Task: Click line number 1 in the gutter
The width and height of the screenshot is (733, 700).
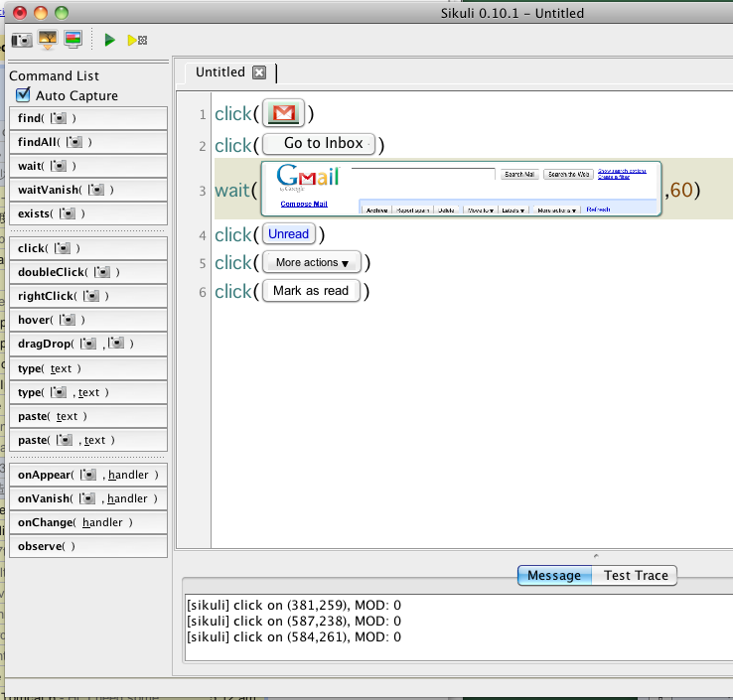Action: tap(203, 114)
